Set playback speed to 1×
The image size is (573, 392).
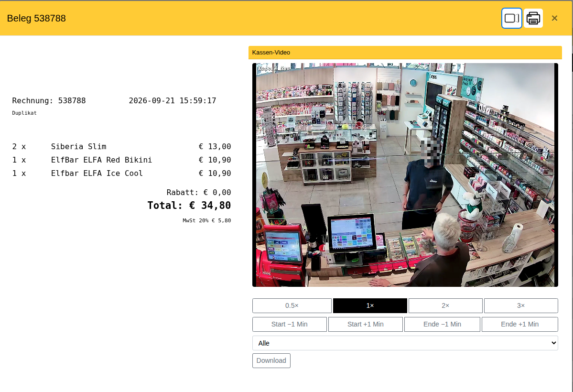pos(370,305)
